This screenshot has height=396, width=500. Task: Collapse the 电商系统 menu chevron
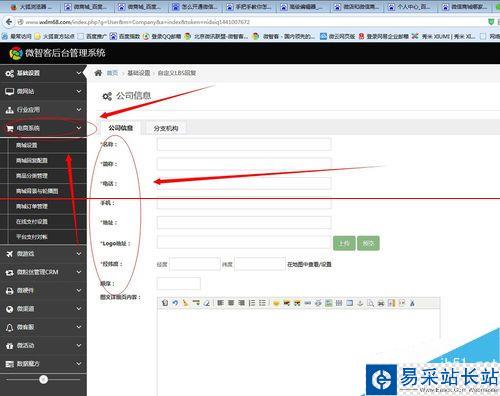click(x=79, y=128)
